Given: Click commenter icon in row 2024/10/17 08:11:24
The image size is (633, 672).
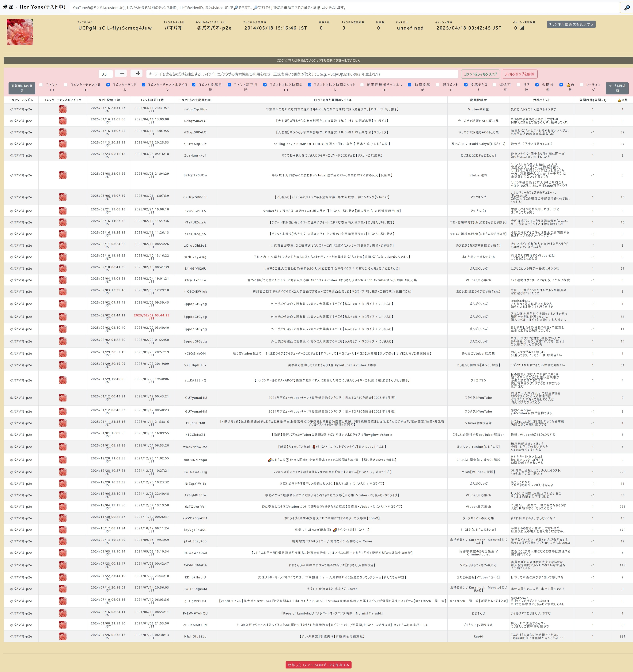Looking at the screenshot, I should pyautogui.click(x=63, y=530).
